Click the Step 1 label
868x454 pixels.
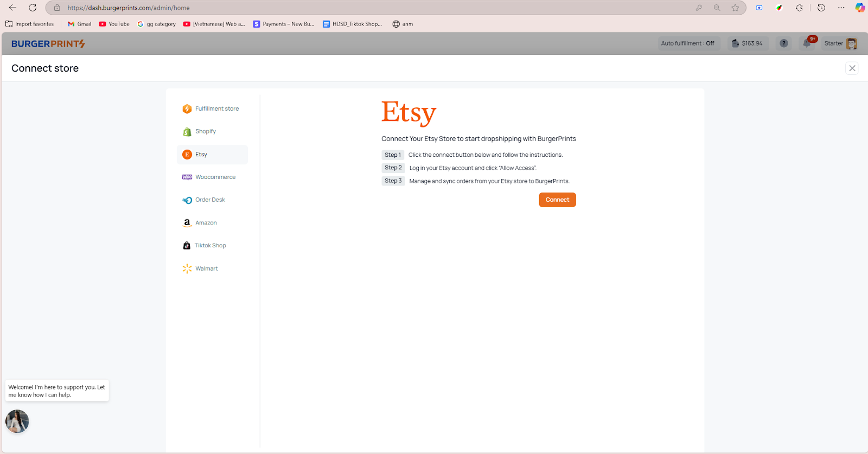393,155
